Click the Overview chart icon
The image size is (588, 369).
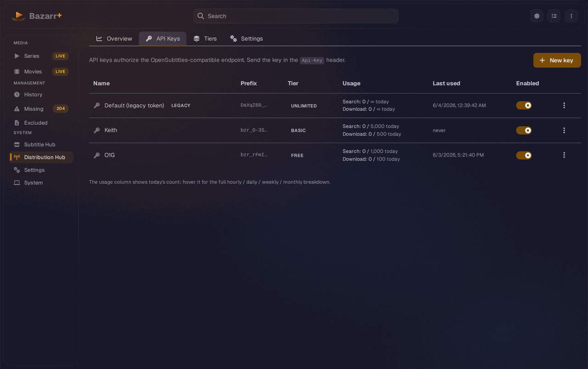tap(99, 39)
